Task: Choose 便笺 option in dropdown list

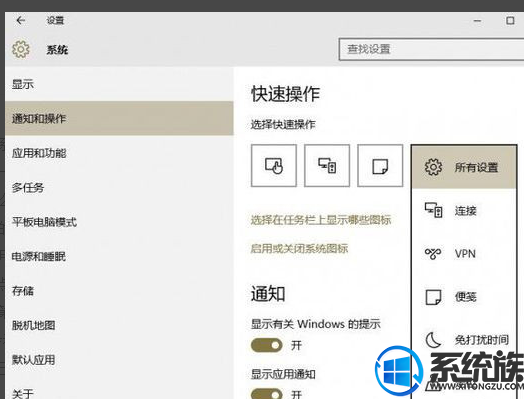Action: (x=464, y=297)
